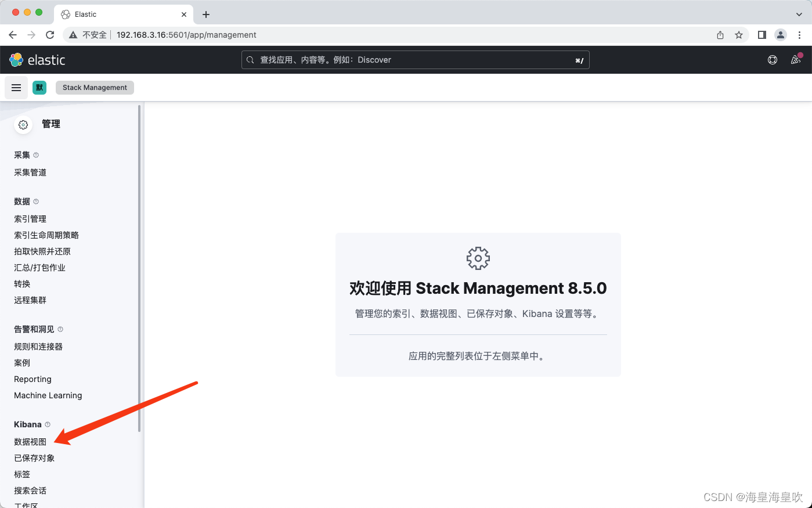This screenshot has height=508, width=812.
Task: Open 搜索会话 in the sidebar
Action: point(30,491)
